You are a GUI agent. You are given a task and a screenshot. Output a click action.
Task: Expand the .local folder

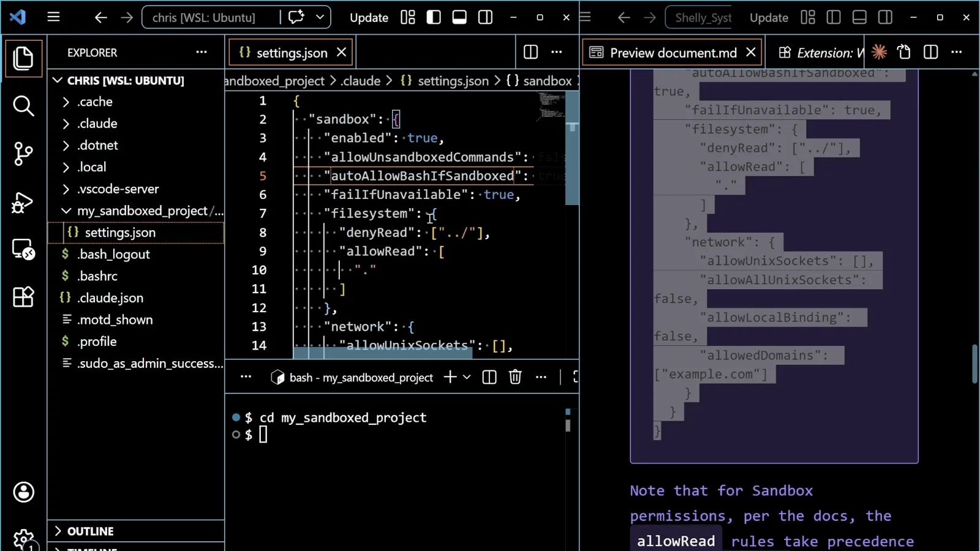(x=136, y=167)
